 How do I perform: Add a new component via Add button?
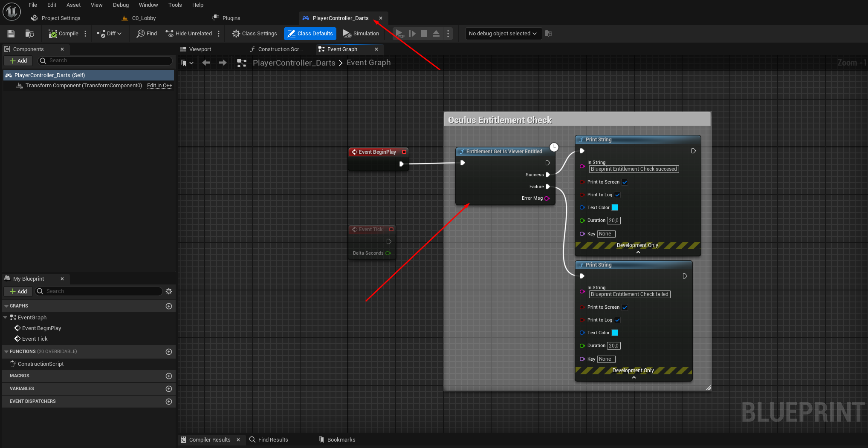tap(18, 60)
